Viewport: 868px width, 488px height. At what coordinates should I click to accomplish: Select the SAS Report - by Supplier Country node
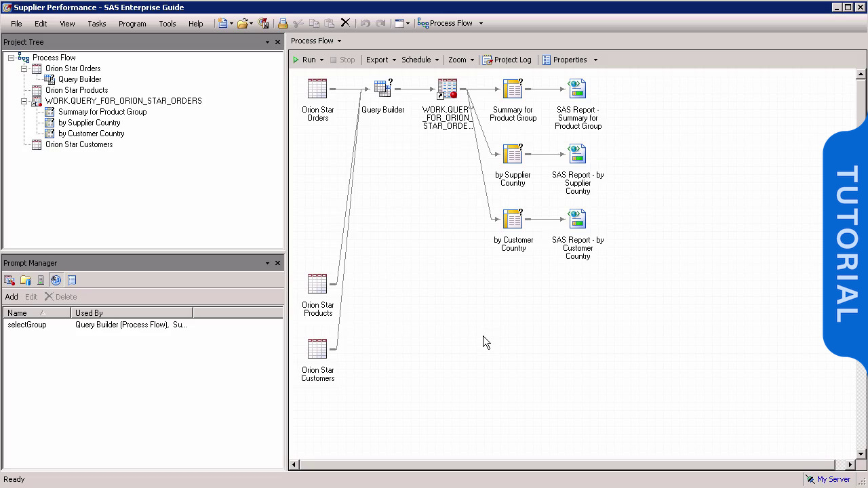coord(578,169)
